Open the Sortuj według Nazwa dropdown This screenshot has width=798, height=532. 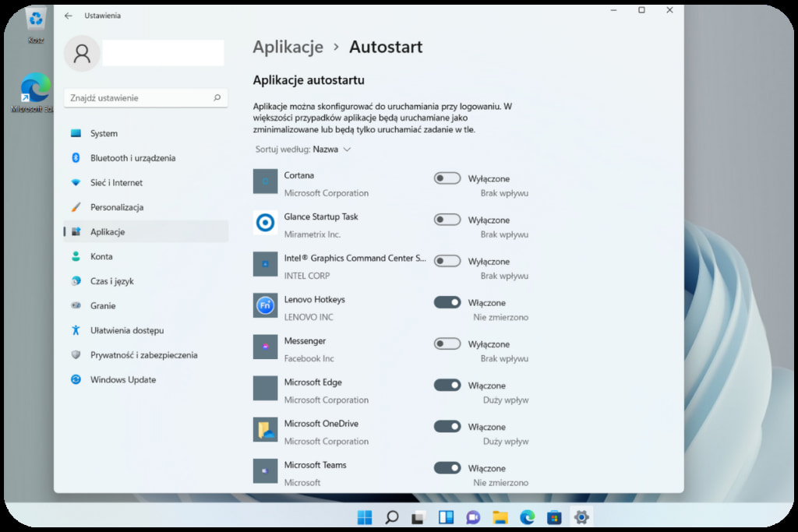tap(303, 149)
